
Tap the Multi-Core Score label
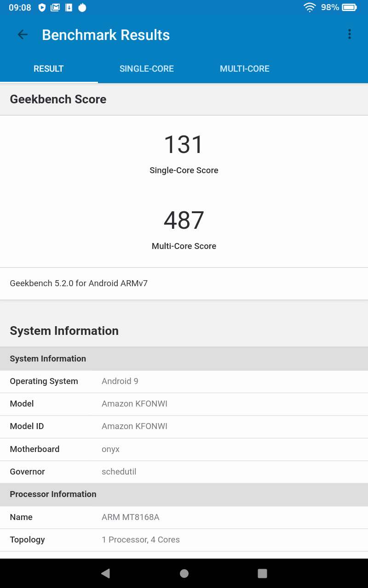[x=184, y=246]
